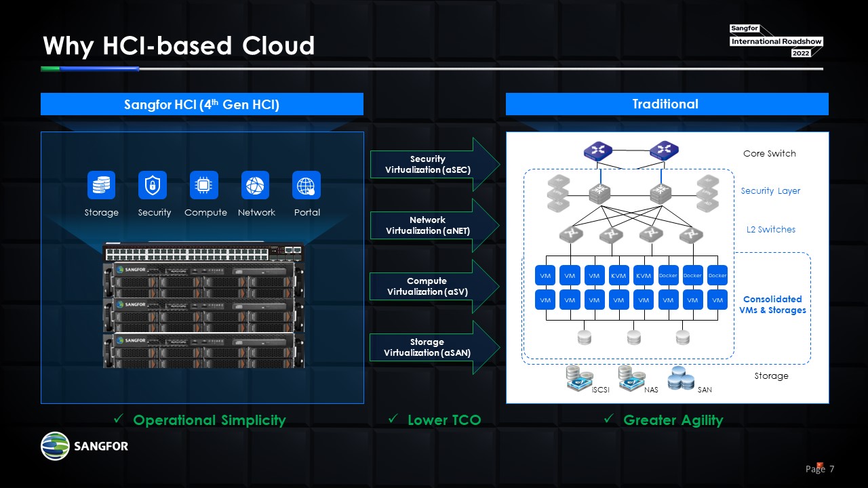Click the checkmark beside Lower TCO
The image size is (868, 488).
[393, 420]
